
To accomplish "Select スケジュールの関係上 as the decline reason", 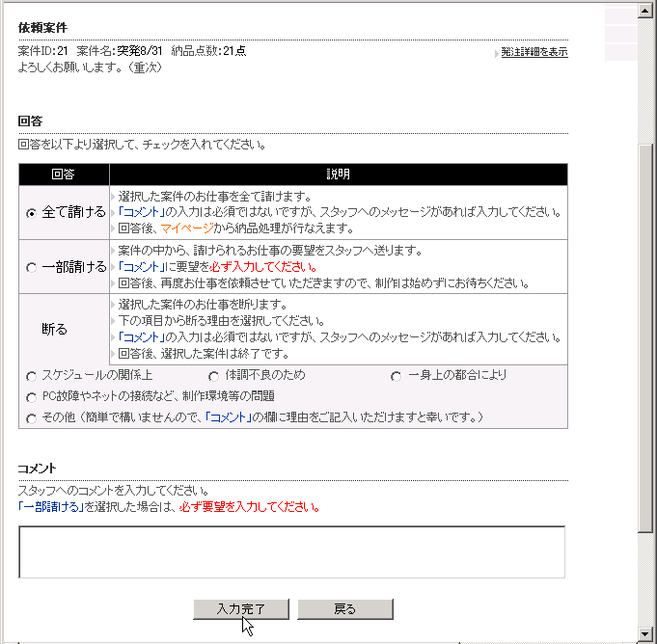I will click(x=32, y=376).
